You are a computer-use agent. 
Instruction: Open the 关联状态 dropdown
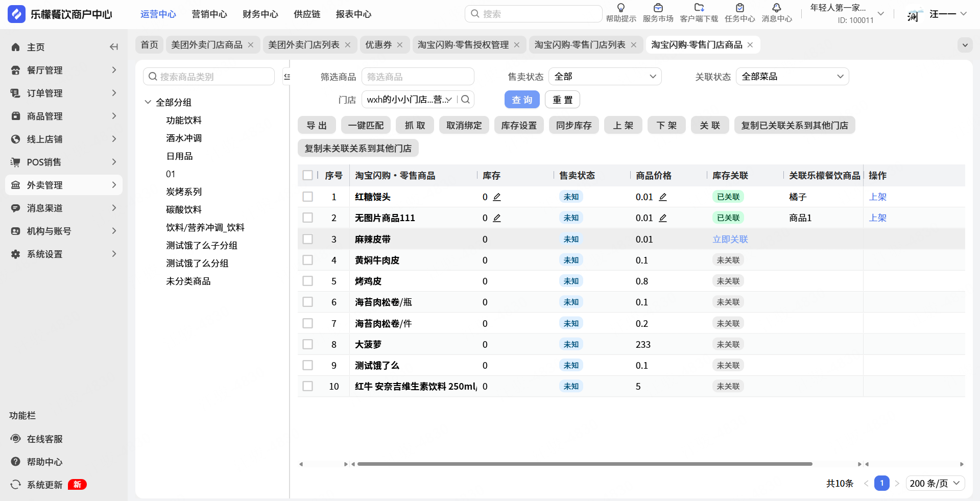pyautogui.click(x=793, y=77)
